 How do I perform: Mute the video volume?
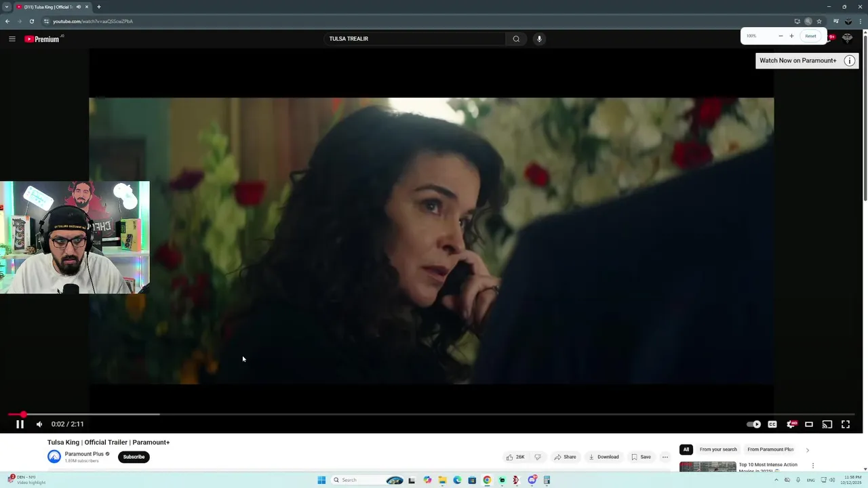click(x=39, y=424)
